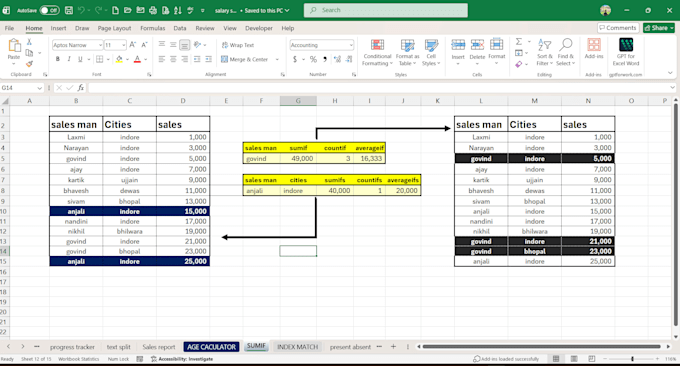Open the Insert ribbon tab
This screenshot has width=680, height=366.
tap(59, 28)
